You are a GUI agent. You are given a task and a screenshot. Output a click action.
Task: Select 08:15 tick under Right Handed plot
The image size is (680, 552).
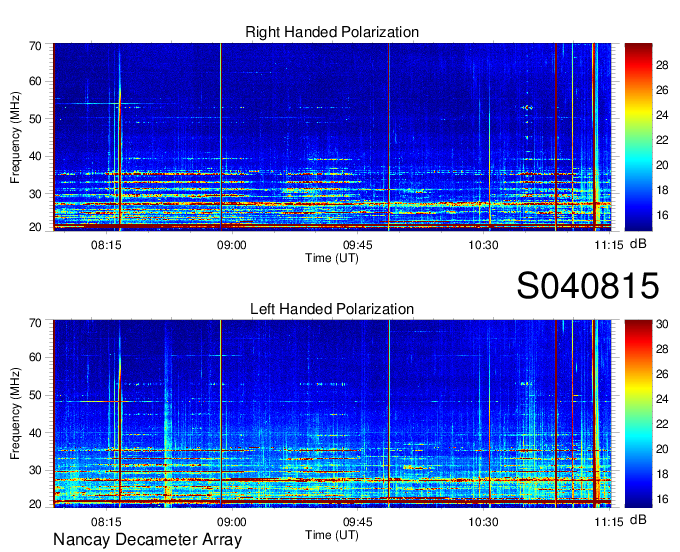coord(106,245)
